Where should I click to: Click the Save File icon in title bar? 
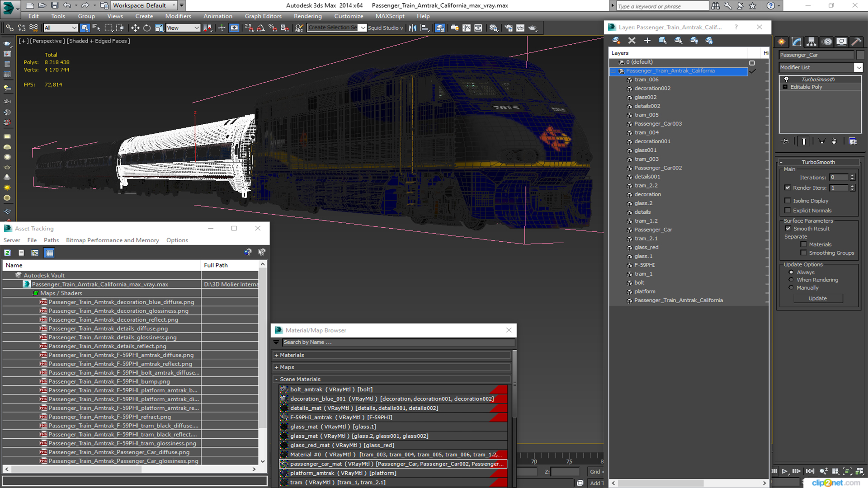[55, 5]
